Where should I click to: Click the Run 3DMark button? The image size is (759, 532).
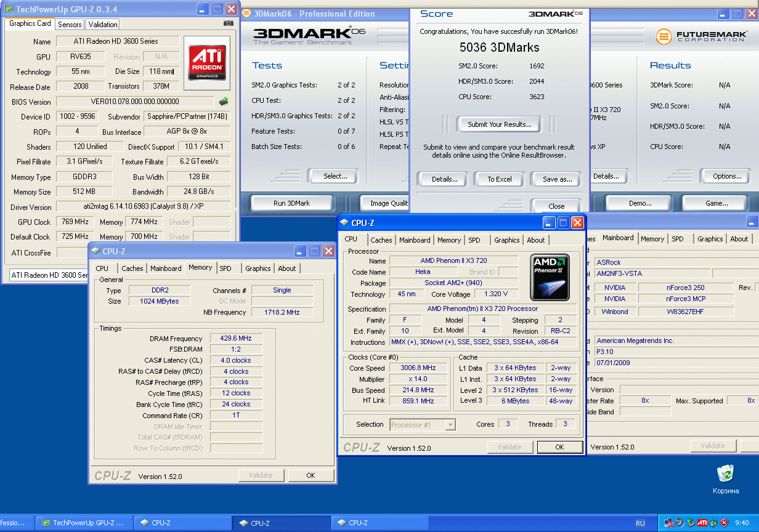point(291,203)
